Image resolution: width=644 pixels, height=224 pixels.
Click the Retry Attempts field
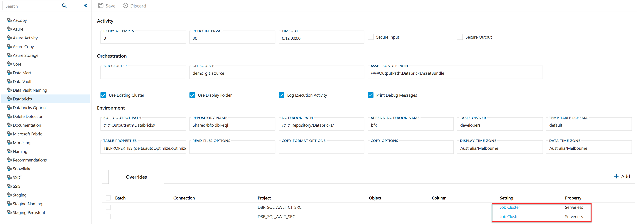[x=143, y=37]
